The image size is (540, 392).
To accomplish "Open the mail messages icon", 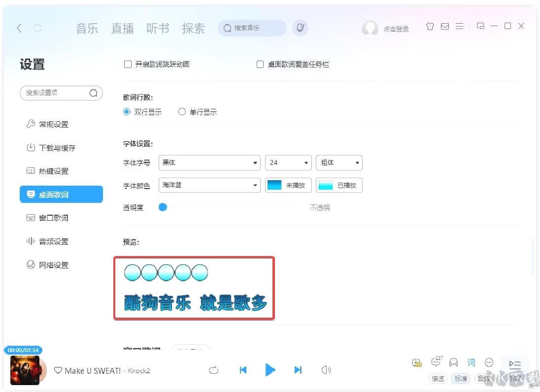I will pyautogui.click(x=445, y=26).
